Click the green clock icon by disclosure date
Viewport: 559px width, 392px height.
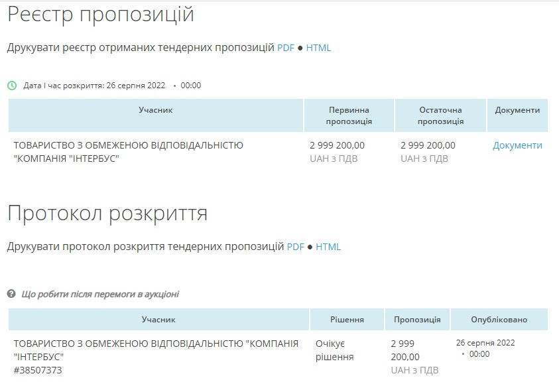(12, 86)
